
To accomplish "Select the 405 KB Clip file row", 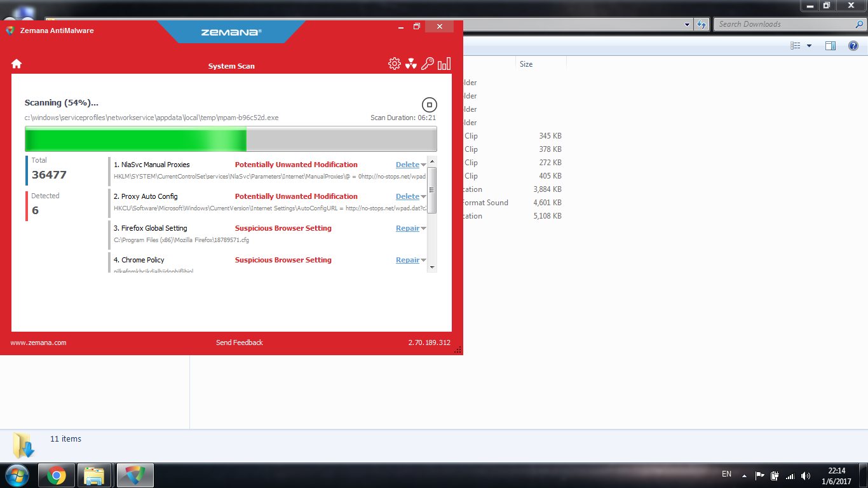I will [x=513, y=176].
